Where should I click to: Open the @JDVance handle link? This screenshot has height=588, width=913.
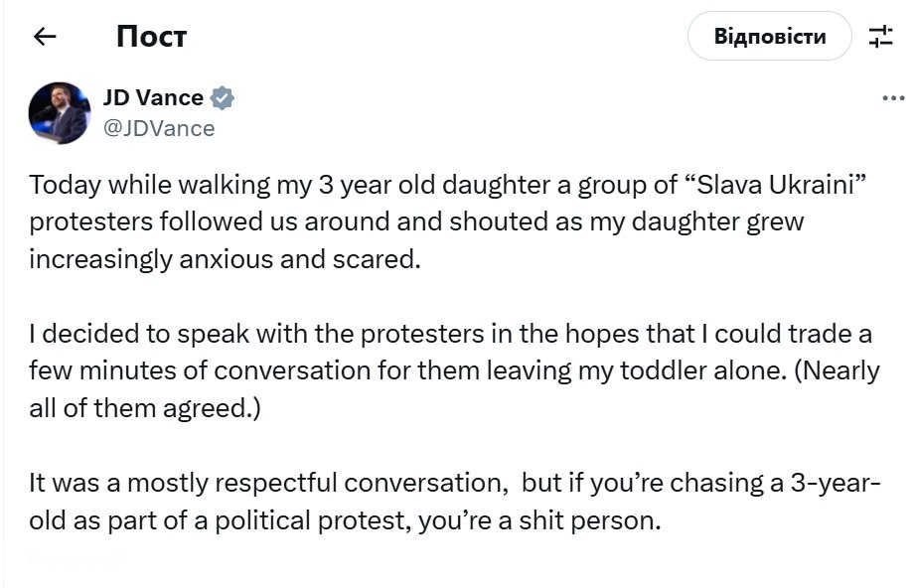tap(159, 128)
